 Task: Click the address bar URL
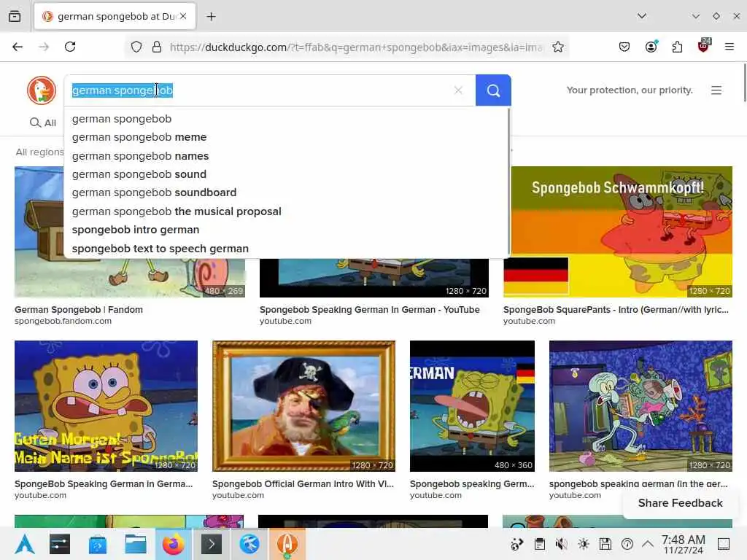[x=356, y=47]
